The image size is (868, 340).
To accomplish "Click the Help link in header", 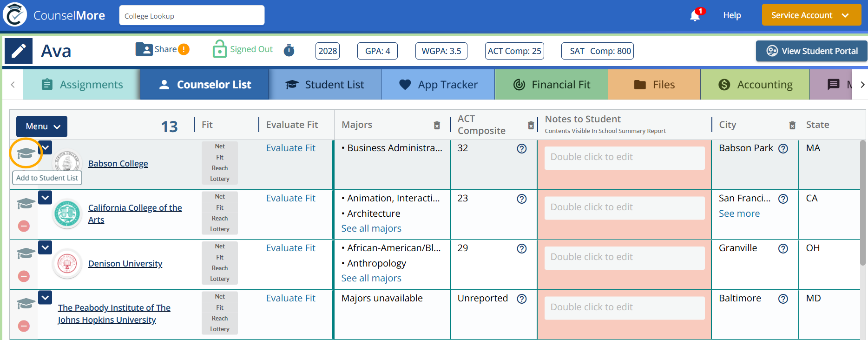I will (x=732, y=15).
